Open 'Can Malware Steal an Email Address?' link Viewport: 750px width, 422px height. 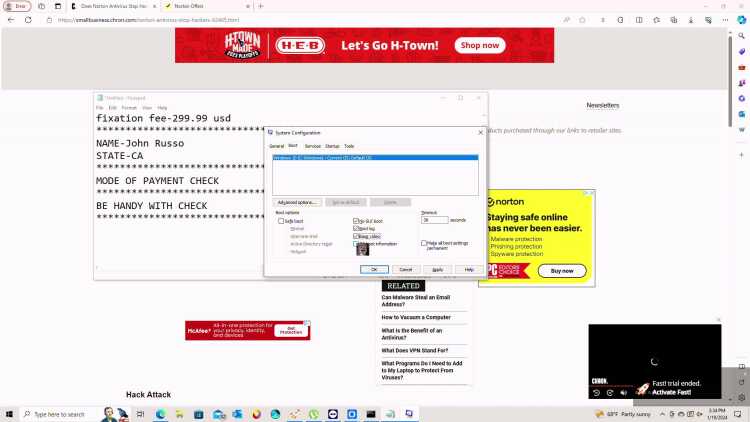[416, 300]
